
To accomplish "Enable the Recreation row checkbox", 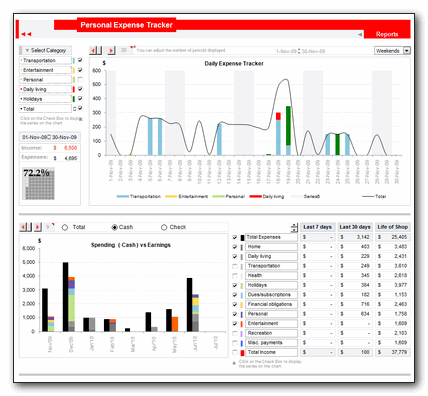I will (x=235, y=333).
